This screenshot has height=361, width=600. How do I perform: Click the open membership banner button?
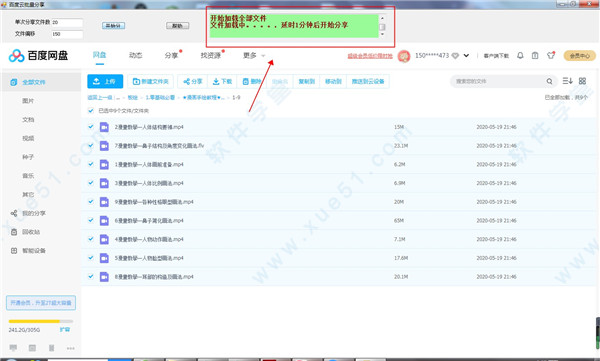coord(41,302)
